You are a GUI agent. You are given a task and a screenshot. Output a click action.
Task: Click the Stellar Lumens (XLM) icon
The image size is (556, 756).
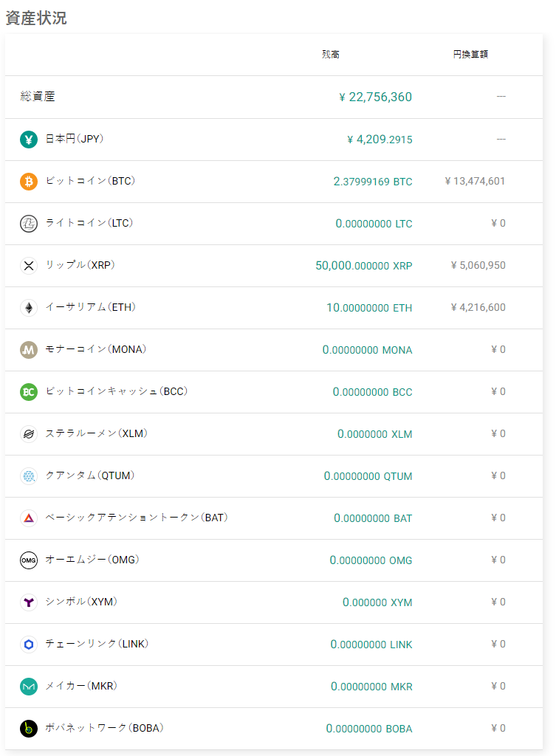click(29, 434)
